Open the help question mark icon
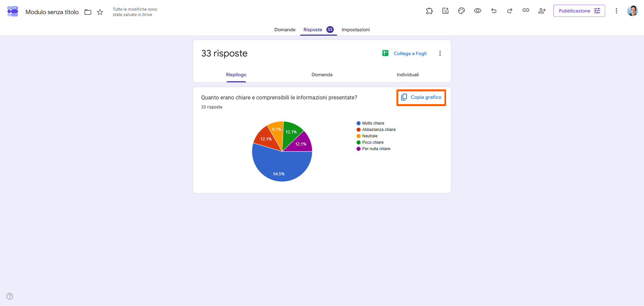 pos(10,296)
